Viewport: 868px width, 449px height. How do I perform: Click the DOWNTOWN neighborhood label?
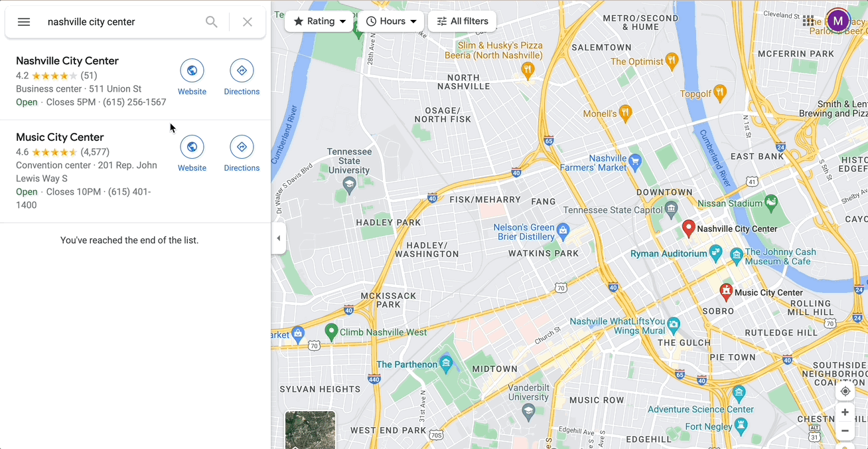click(664, 192)
